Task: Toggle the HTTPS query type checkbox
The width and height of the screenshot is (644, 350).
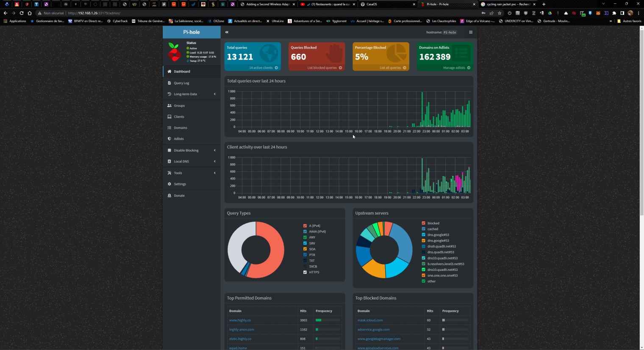Action: click(x=305, y=272)
